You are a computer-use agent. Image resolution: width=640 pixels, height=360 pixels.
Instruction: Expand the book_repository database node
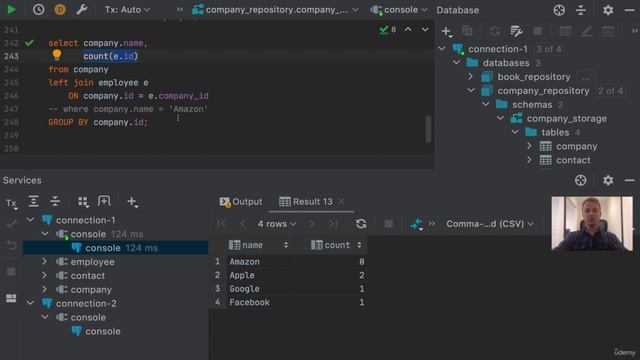pyautogui.click(x=471, y=77)
